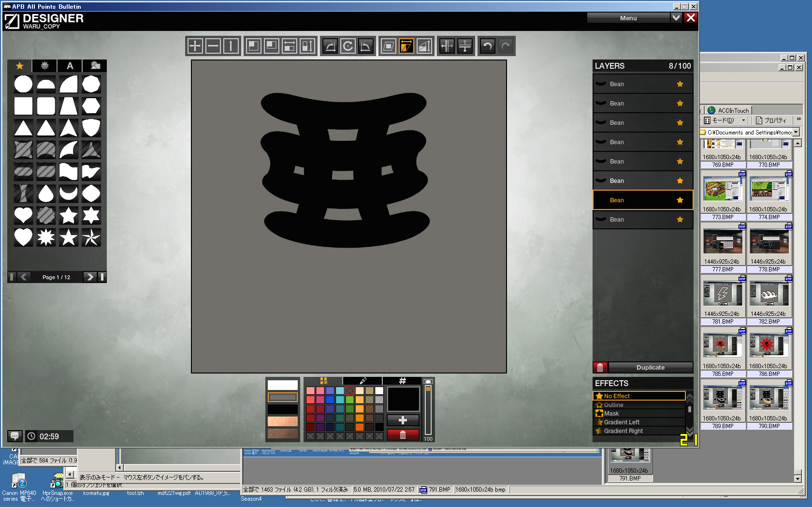The width and height of the screenshot is (812, 508).
Task: Select the scale width tool
Action: [x=290, y=46]
